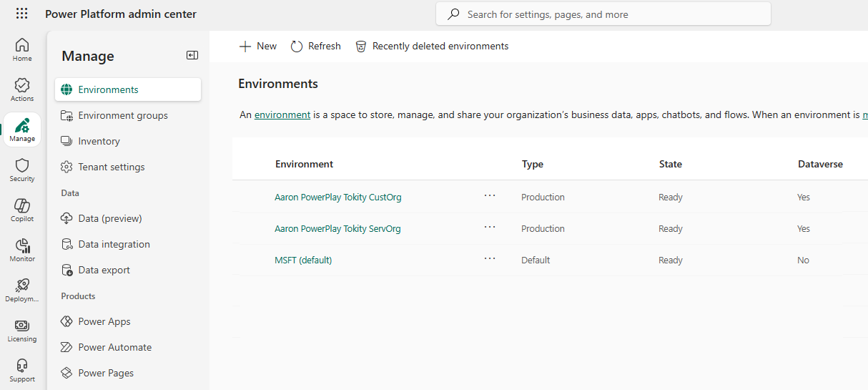Viewport: 868px width, 390px height.
Task: Collapse the Manage navigation pane
Action: click(x=192, y=55)
